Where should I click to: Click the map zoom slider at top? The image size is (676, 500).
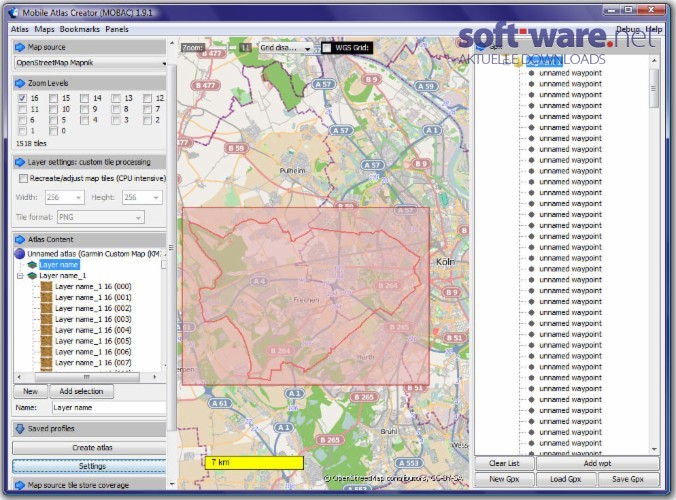[222, 47]
